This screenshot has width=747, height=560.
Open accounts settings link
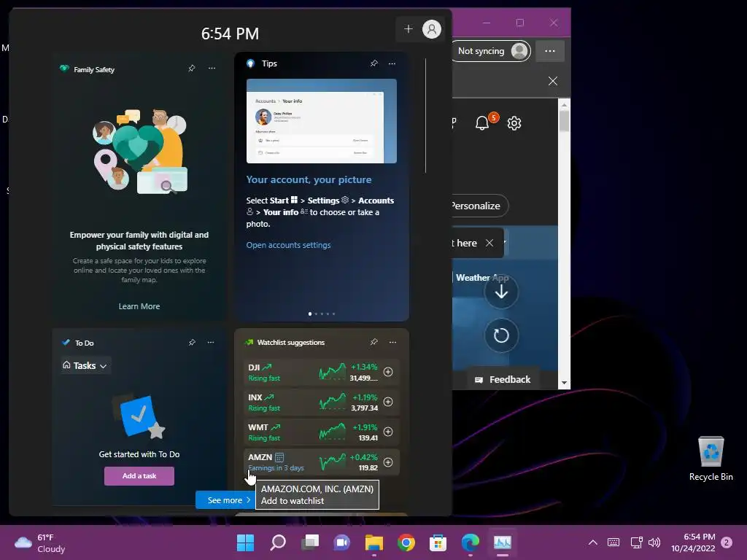point(288,245)
